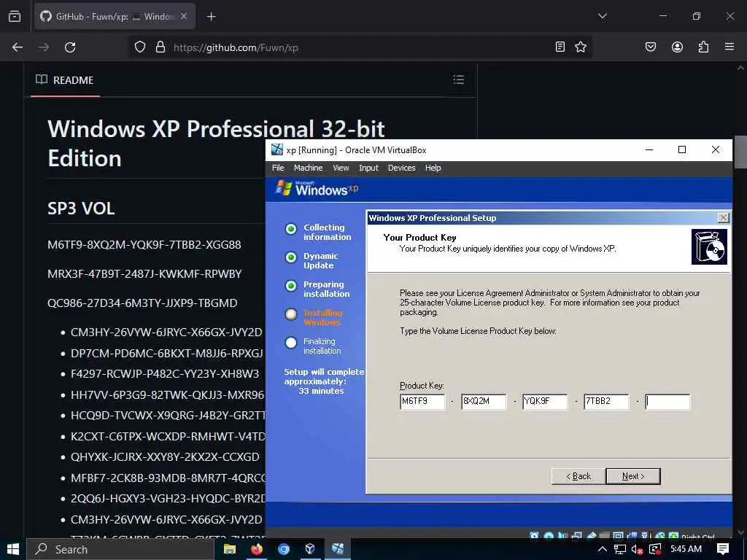Open VirtualBox Manager cube icon on taskbar
The width and height of the screenshot is (747, 560).
310,549
